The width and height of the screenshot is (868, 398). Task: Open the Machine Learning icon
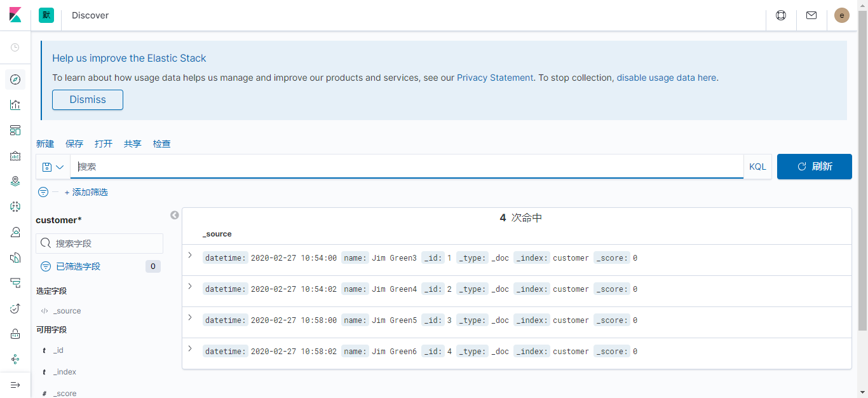coord(15,207)
